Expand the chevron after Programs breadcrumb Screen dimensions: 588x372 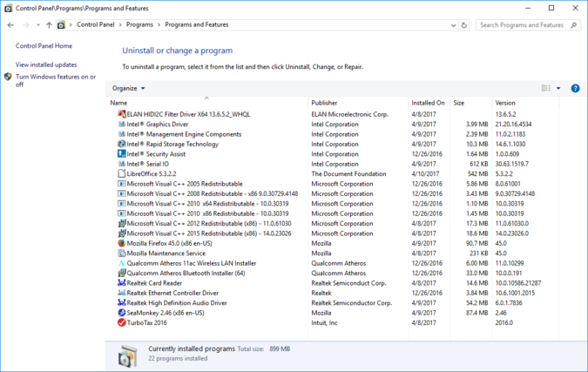159,24
